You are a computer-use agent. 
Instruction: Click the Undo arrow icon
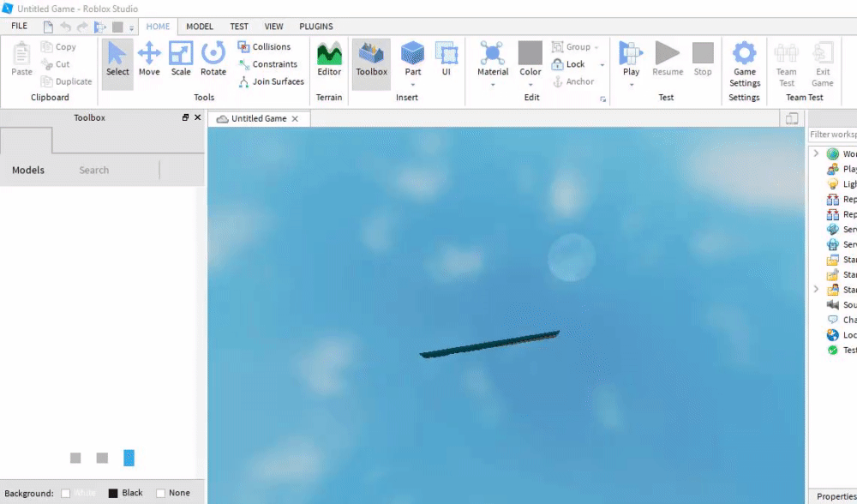[x=66, y=27]
